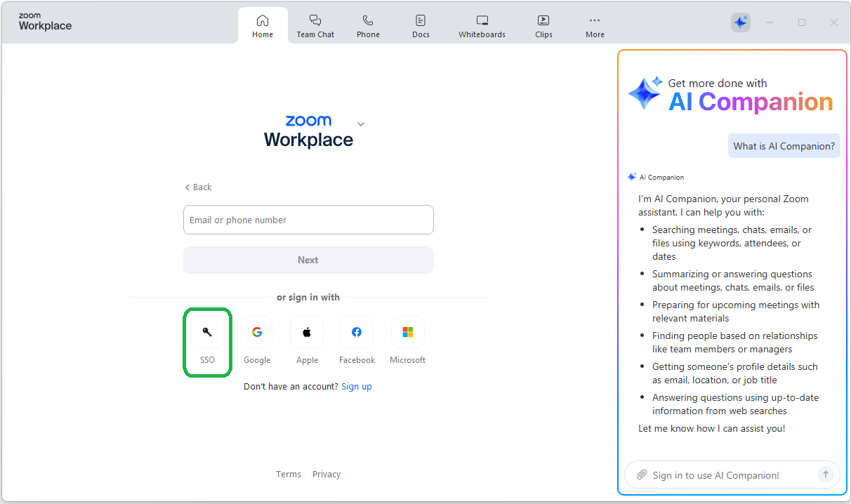Open the Privacy link
851x504 pixels.
click(326, 475)
